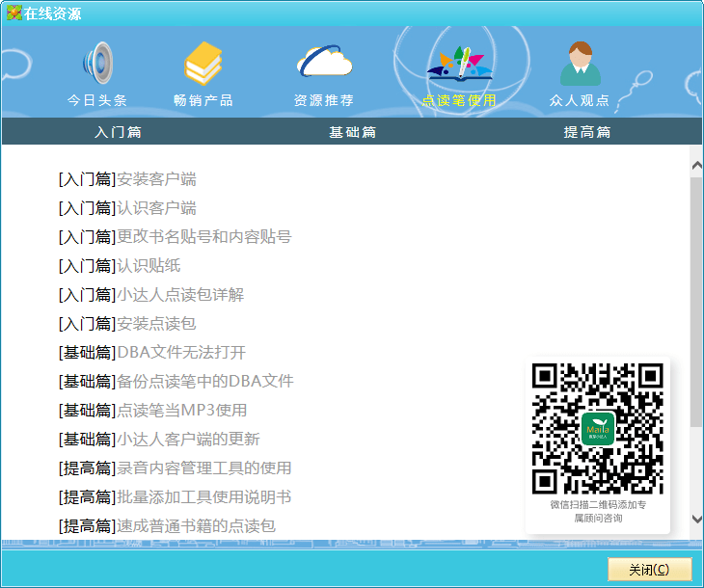Open the 点读笔使用 pen icon
This screenshot has height=588, width=704.
coord(459,64)
